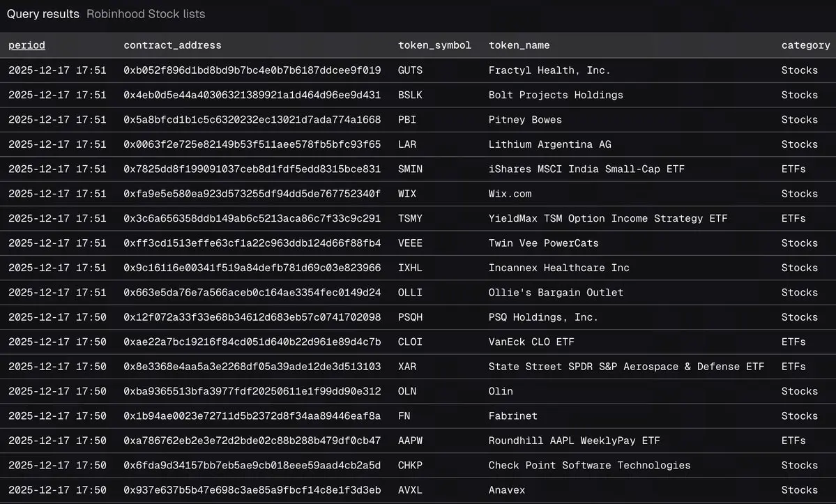Click the Wix.com name cell

pos(510,193)
